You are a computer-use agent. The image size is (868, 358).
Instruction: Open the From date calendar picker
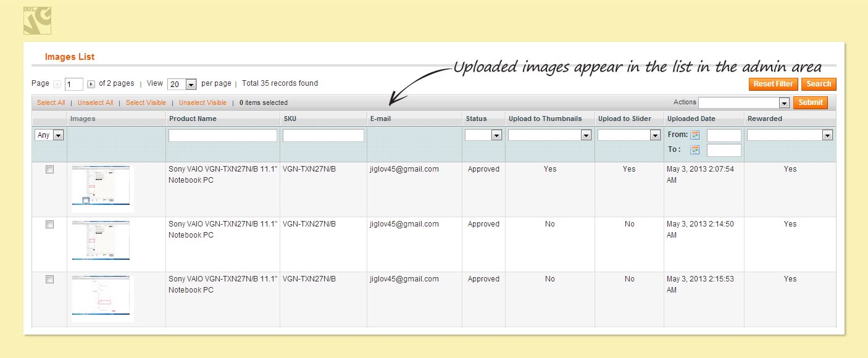pyautogui.click(x=695, y=135)
